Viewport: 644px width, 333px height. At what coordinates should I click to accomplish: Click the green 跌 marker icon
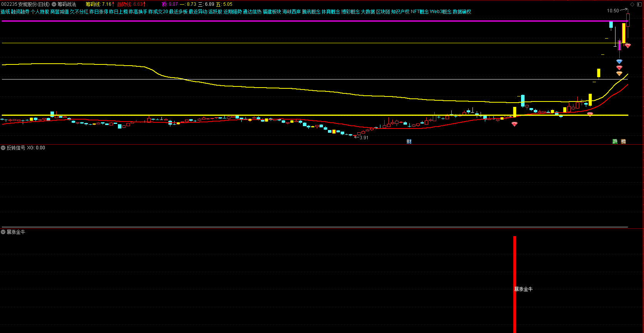615,142
